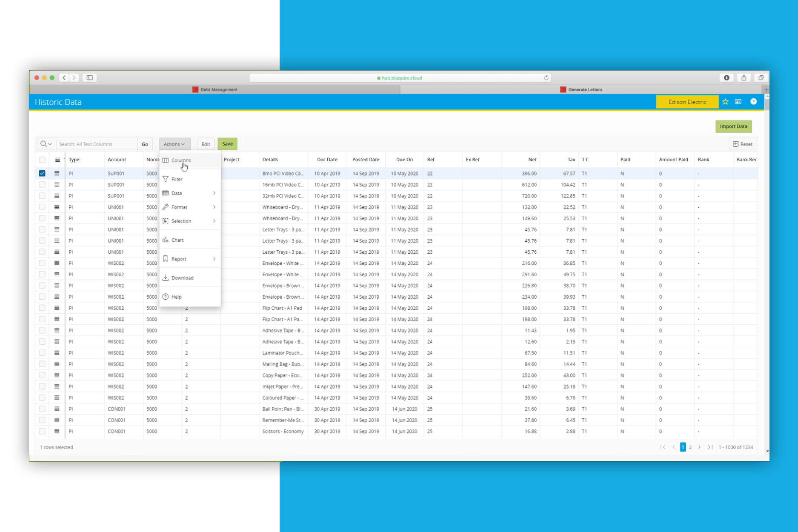Go to last page of results
The height and width of the screenshot is (532, 798).
[x=709, y=447]
